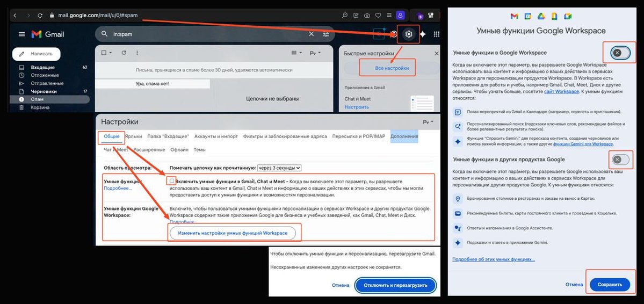
Task: Open the Дополнения tab
Action: tap(404, 136)
